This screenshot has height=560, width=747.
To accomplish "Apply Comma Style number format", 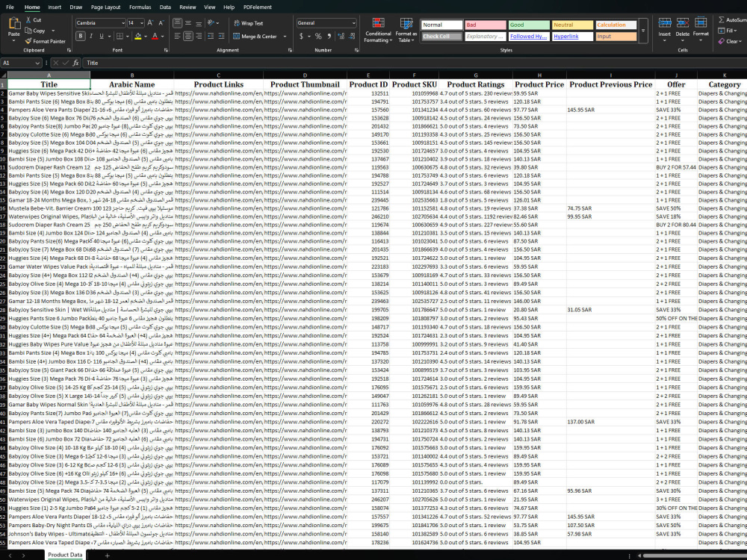I will [329, 36].
